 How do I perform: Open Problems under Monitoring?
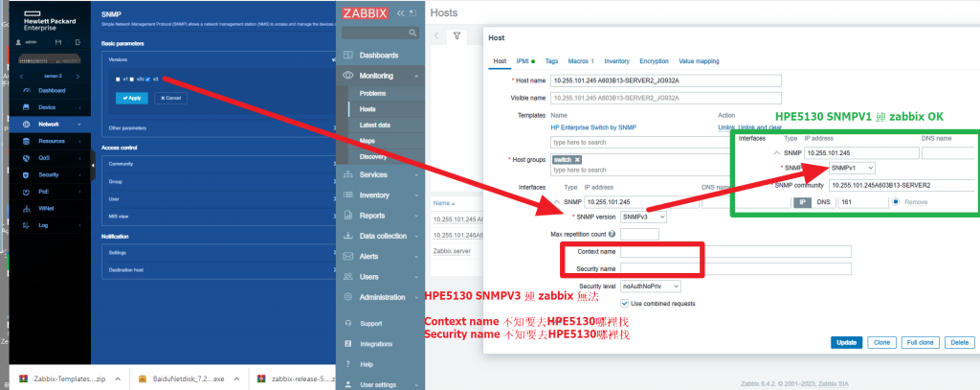372,93
